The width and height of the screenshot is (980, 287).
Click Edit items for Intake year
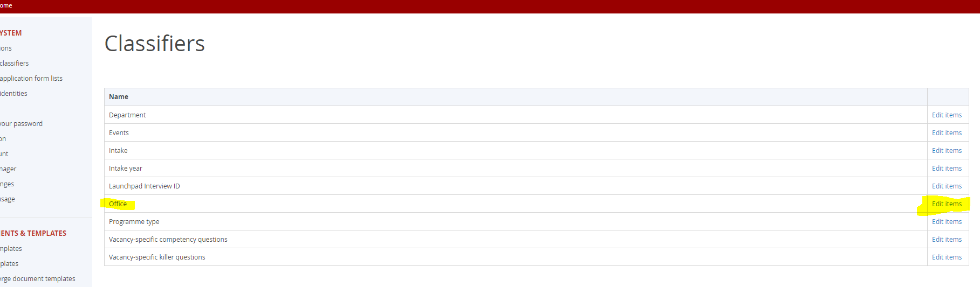pyautogui.click(x=947, y=169)
